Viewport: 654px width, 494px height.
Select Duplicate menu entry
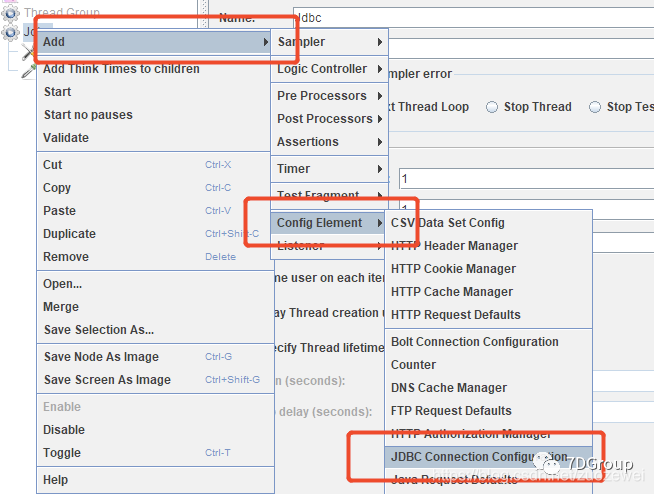pyautogui.click(x=153, y=234)
